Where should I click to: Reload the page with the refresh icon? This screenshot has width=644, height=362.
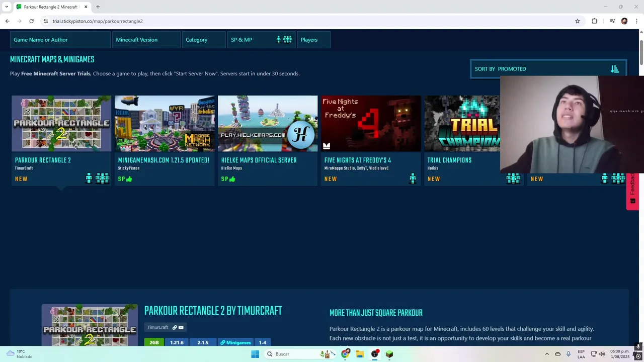click(31, 21)
